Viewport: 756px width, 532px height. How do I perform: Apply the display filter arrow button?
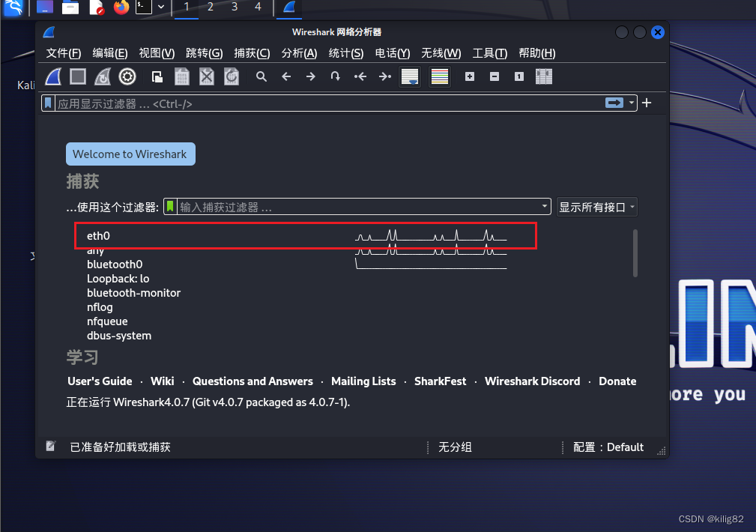(614, 103)
